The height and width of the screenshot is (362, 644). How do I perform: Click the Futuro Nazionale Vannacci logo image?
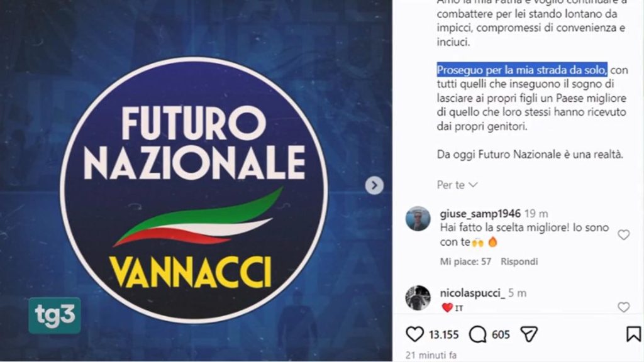click(x=194, y=190)
